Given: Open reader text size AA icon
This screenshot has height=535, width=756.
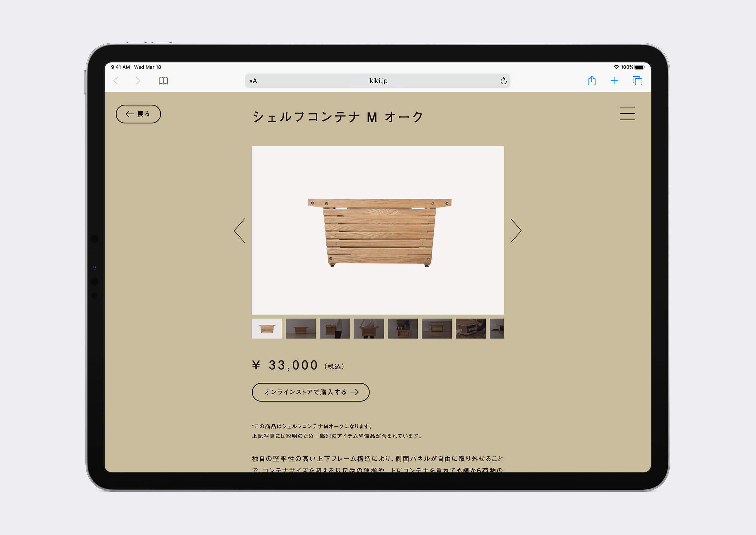Looking at the screenshot, I should [253, 81].
